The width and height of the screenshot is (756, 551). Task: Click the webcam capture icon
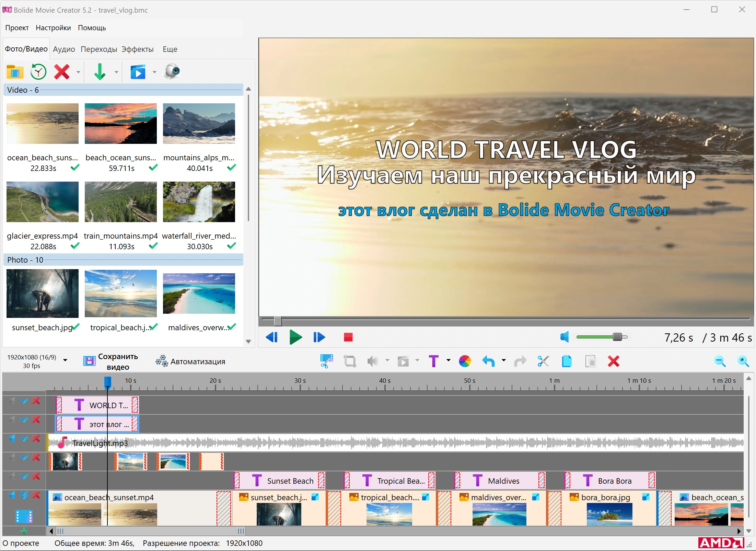[x=172, y=71]
